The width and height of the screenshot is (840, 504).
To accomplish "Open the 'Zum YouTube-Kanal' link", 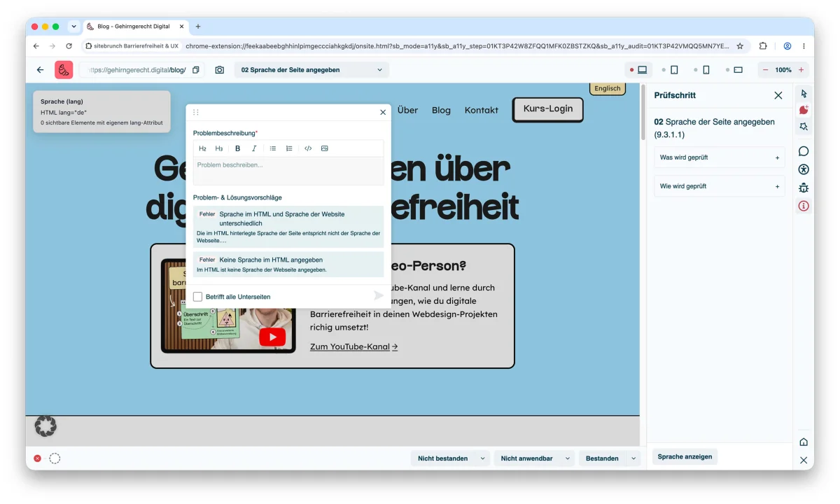I will 353,346.
